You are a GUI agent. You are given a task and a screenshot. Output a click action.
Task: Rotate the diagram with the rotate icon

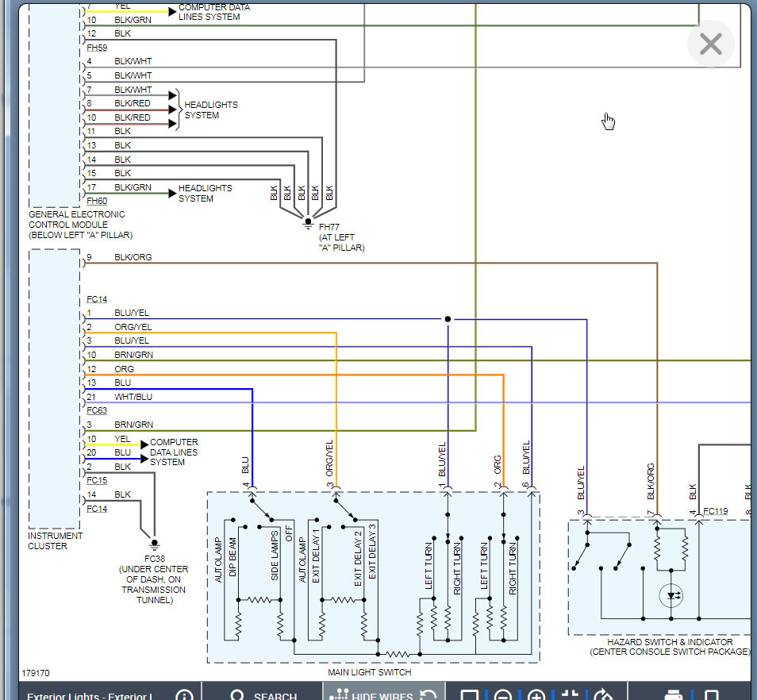tap(603, 696)
